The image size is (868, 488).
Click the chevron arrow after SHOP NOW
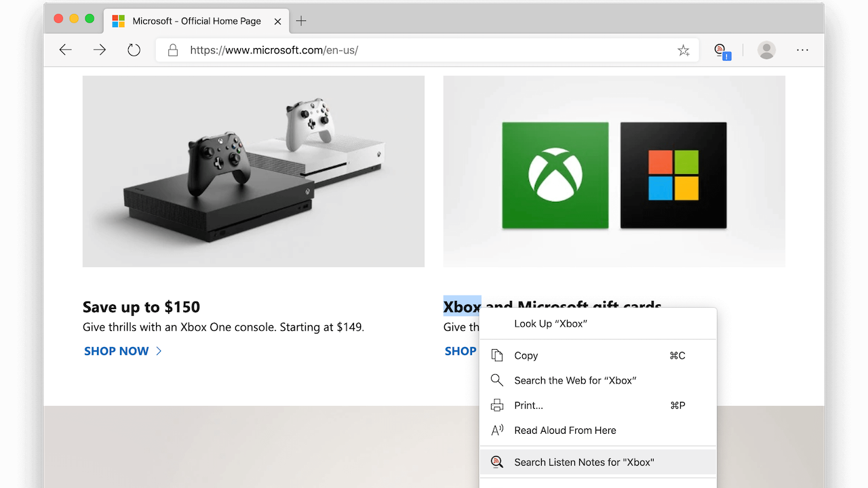coord(159,351)
